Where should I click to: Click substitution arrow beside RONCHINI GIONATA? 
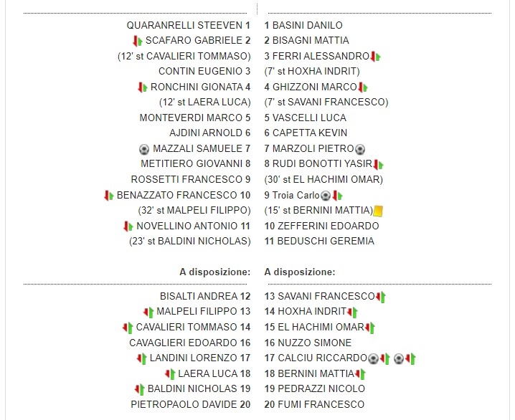[x=142, y=87]
